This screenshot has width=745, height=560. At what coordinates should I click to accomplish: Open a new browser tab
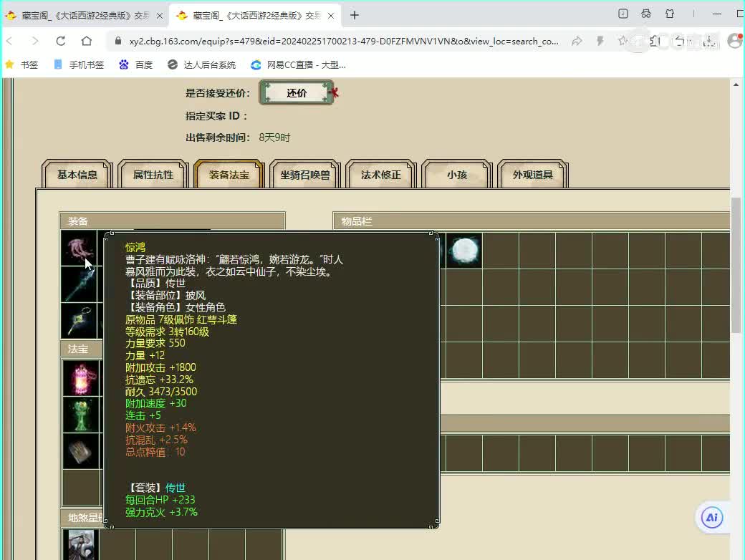point(355,15)
